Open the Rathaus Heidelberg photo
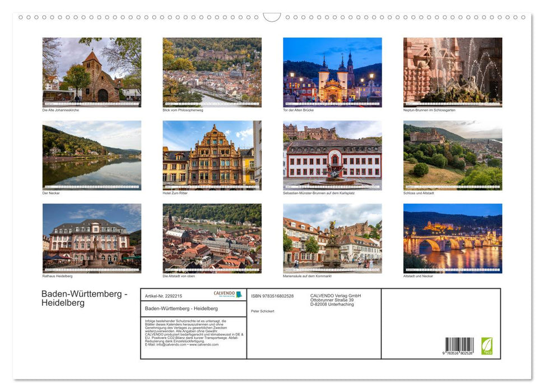The image size is (544, 392). pos(92,239)
